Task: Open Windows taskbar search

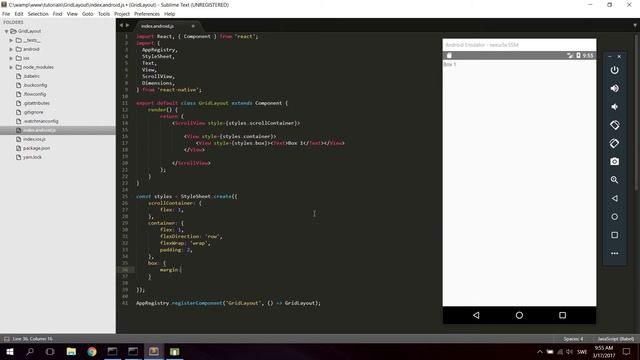Action: click(30, 351)
